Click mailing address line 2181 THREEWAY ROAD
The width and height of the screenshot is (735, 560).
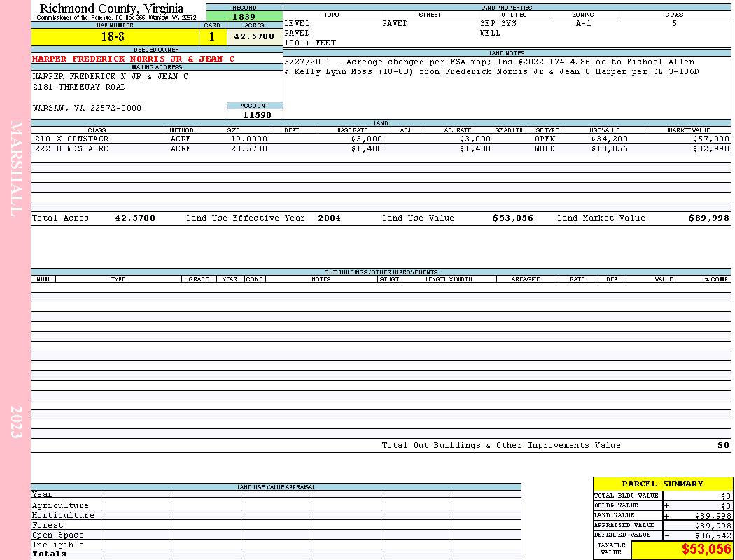[79, 87]
